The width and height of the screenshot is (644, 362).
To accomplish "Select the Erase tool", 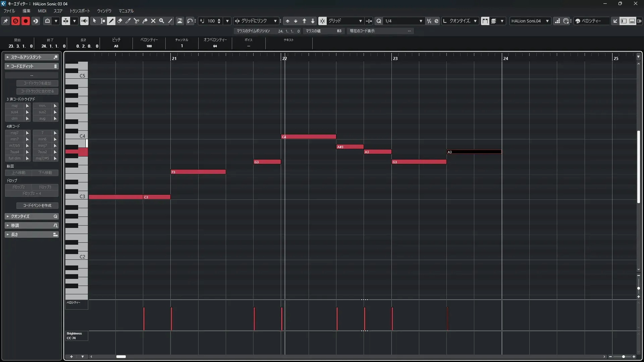I will [x=120, y=21].
